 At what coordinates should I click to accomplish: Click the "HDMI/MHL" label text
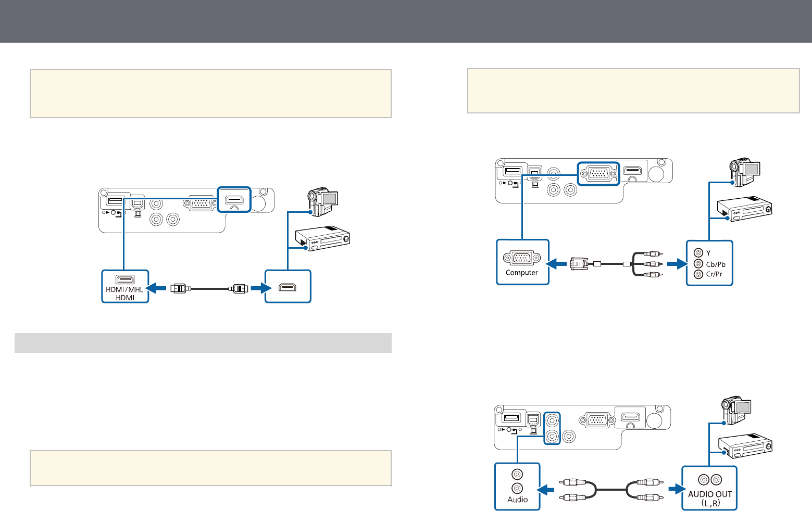[x=124, y=289]
